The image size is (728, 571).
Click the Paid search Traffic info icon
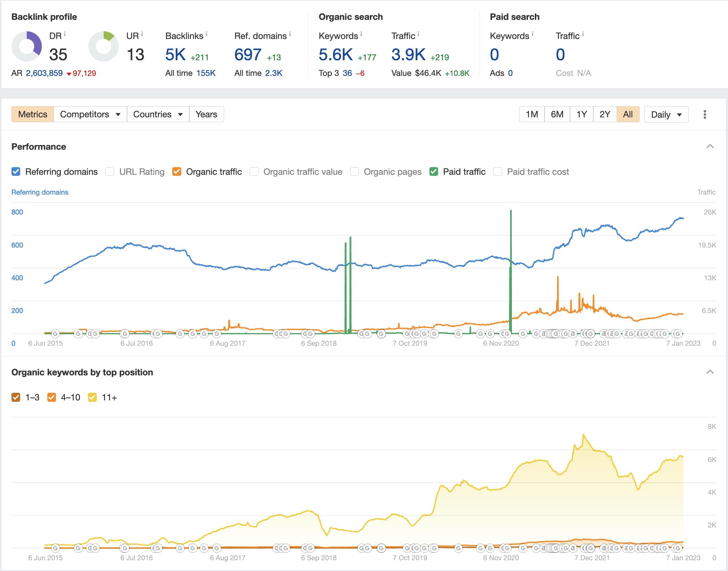click(x=583, y=34)
